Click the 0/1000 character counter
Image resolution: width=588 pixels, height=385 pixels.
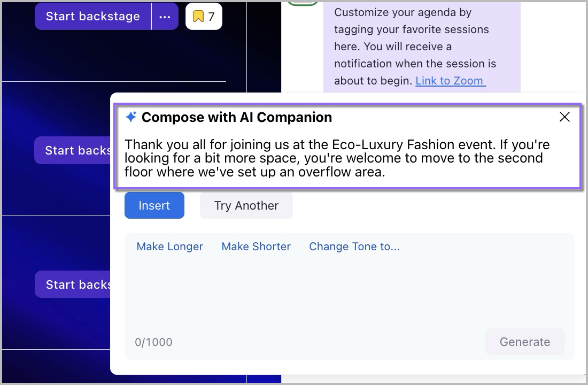pos(153,342)
